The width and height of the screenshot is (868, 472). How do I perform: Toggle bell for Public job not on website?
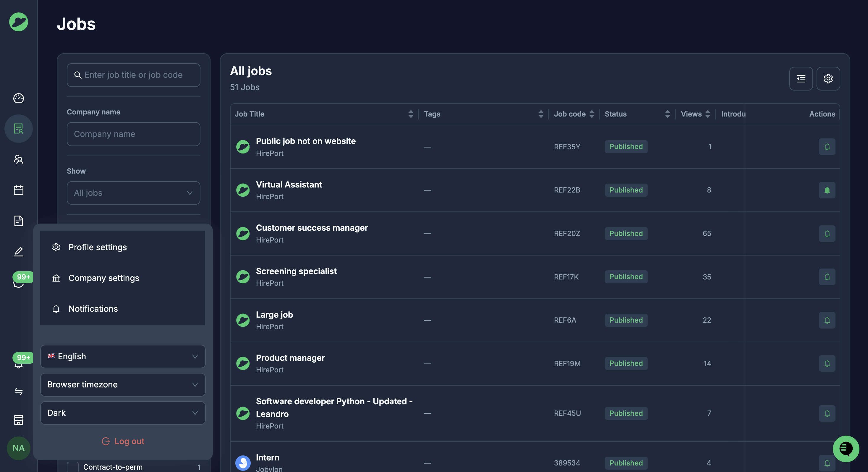[827, 147]
